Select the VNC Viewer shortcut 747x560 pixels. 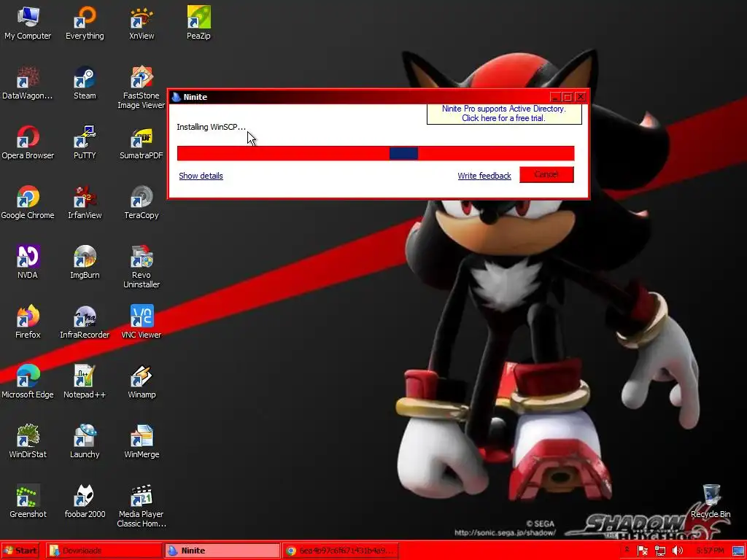pyautogui.click(x=142, y=322)
